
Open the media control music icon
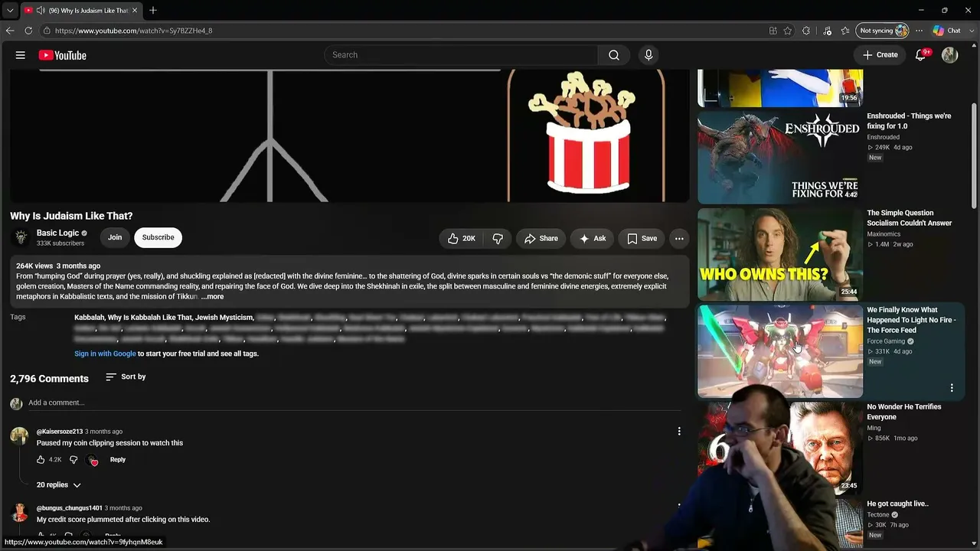click(x=827, y=31)
